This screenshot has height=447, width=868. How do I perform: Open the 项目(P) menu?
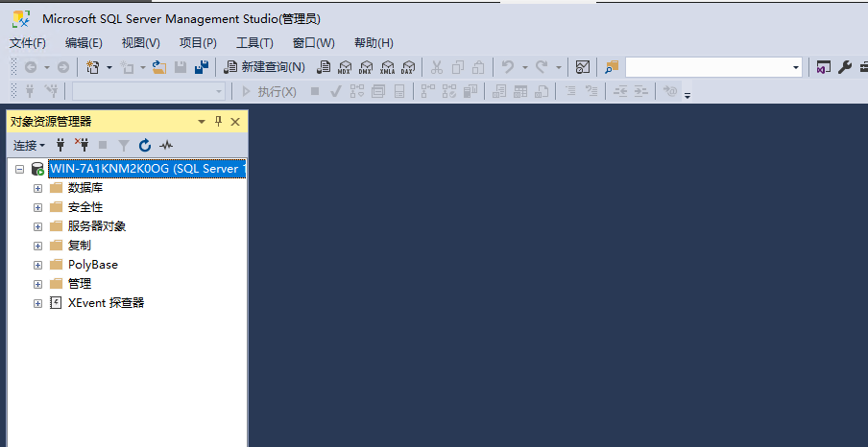(198, 42)
